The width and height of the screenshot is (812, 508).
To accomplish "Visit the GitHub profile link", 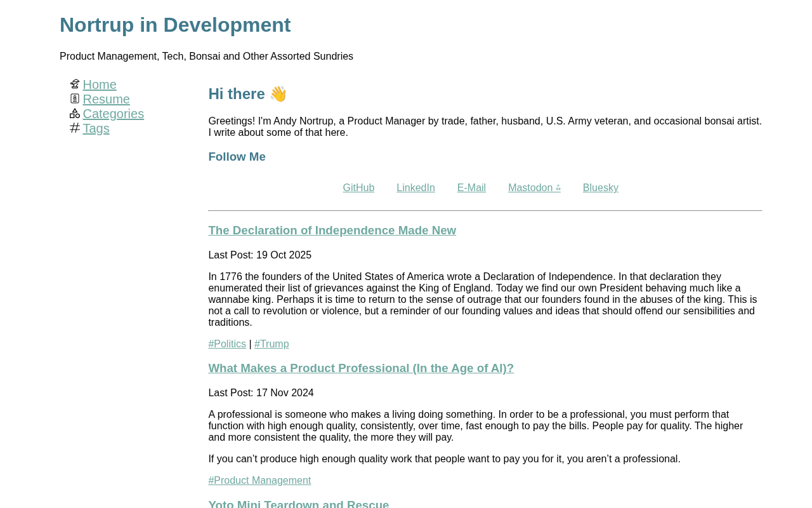I will click(x=358, y=188).
